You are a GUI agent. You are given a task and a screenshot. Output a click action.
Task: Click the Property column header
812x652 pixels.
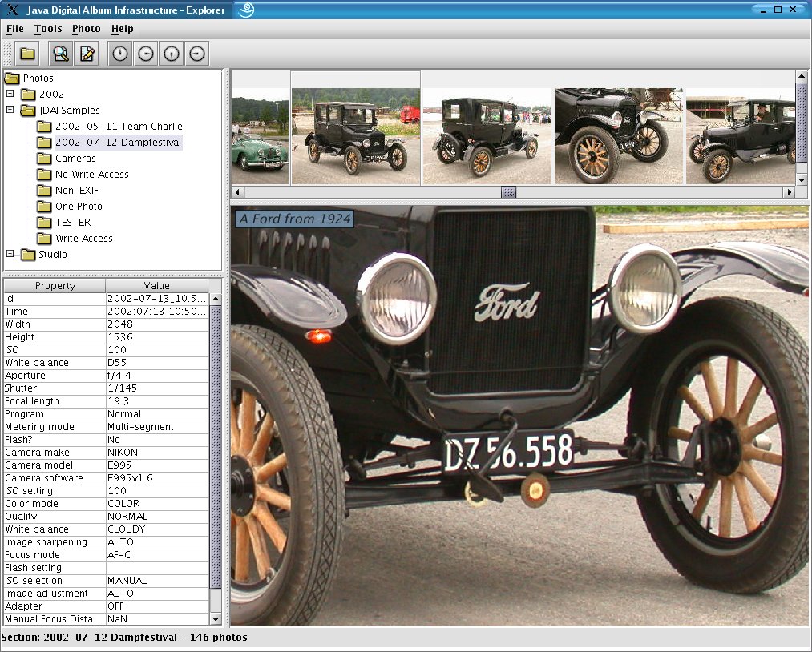[x=55, y=286]
